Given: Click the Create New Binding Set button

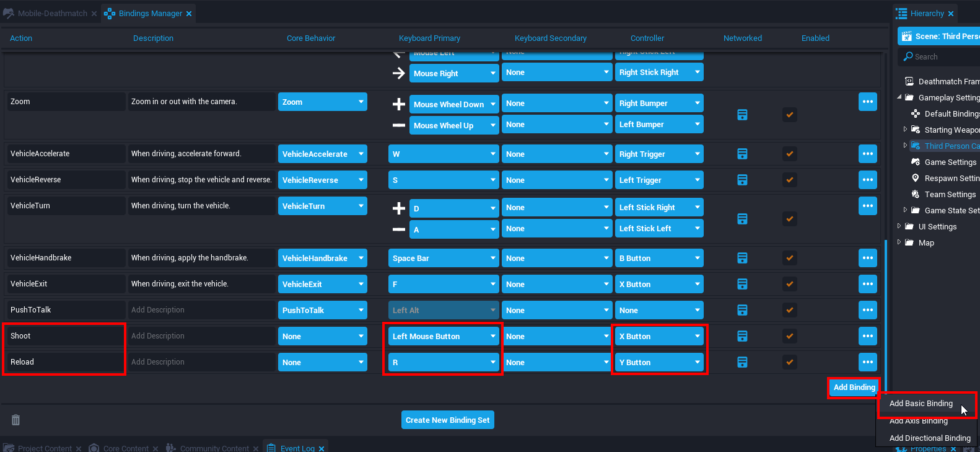Looking at the screenshot, I should [447, 420].
